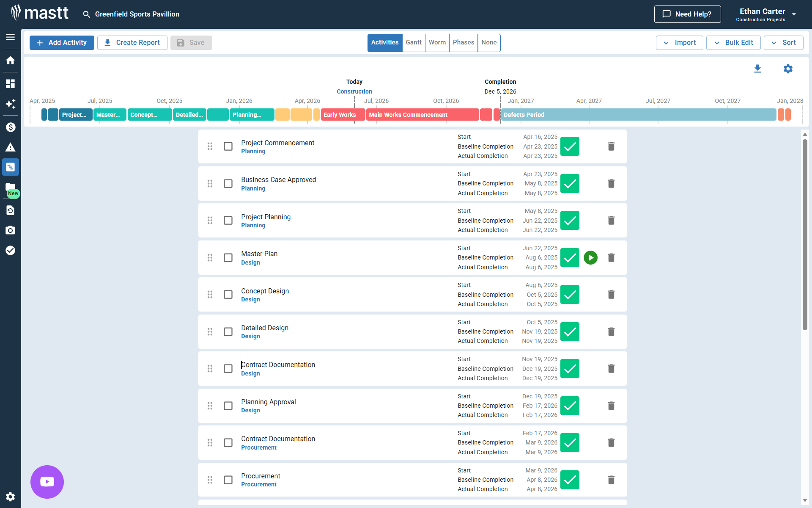Viewport: 812px width, 508px height.
Task: Open the AI sparkle icon in sidebar
Action: [11, 104]
